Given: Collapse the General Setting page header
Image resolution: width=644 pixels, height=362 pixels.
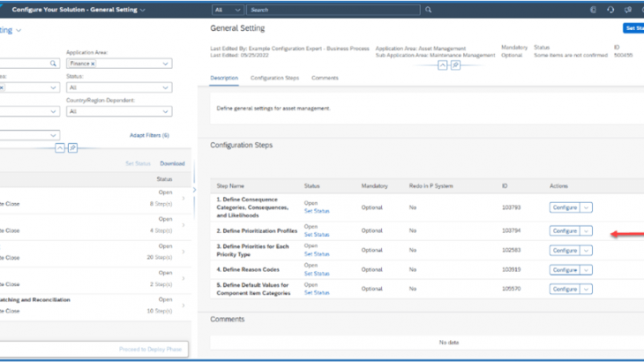Looking at the screenshot, I should (x=442, y=65).
